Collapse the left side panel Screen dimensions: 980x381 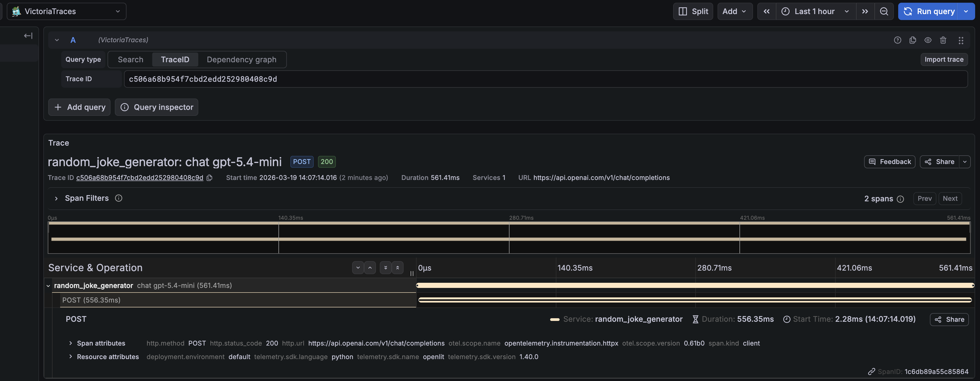28,36
